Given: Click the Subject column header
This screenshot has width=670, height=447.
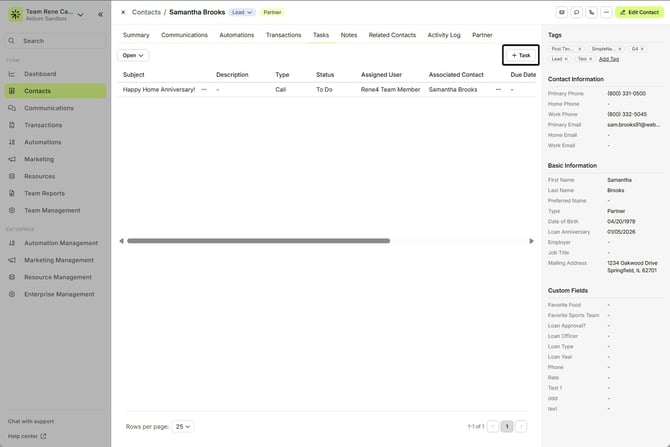Looking at the screenshot, I should point(134,75).
